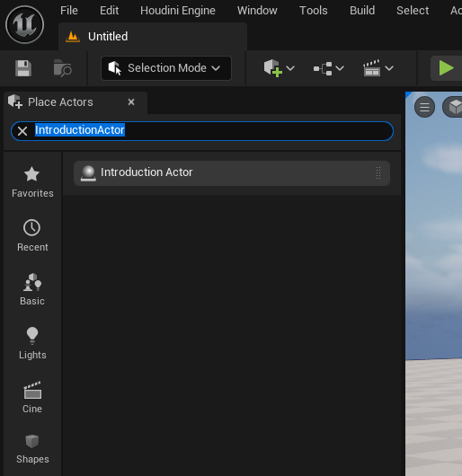Select the Basic actors category
Screen dimensions: 462x476
tap(32, 289)
